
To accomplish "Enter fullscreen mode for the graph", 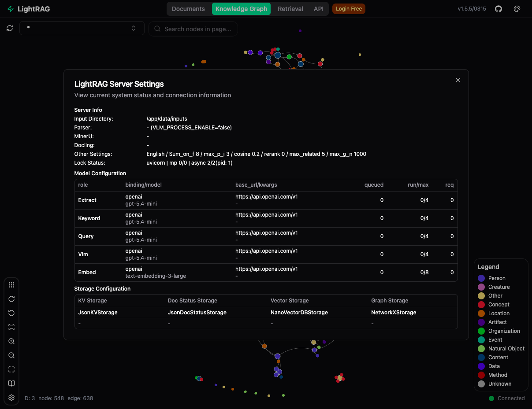I will pos(11,369).
